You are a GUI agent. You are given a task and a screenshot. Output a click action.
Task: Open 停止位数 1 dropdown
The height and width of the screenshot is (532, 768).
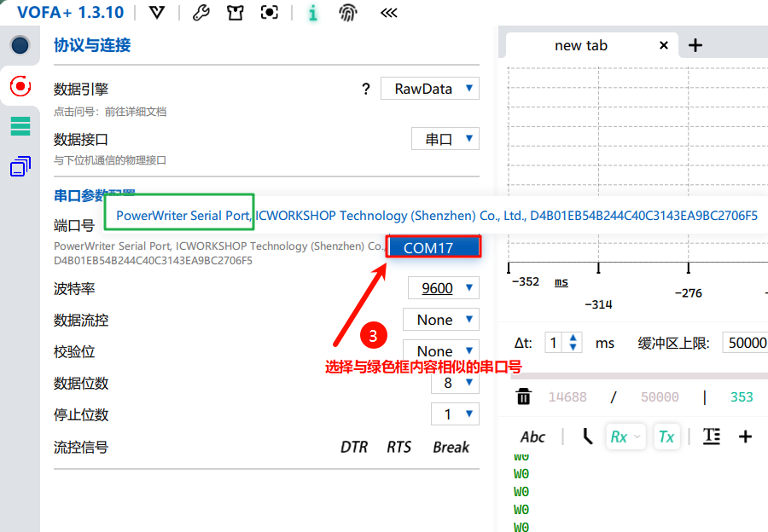click(455, 414)
